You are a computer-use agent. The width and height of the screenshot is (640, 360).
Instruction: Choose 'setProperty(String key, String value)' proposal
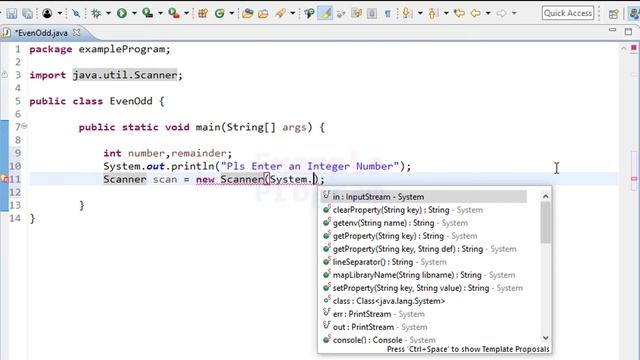[x=423, y=288]
